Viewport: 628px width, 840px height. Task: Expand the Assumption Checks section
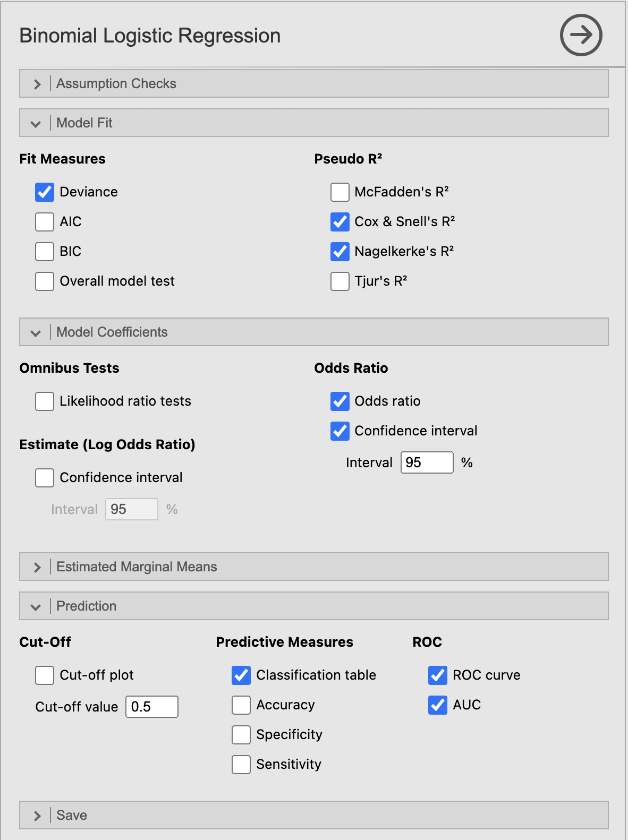click(x=314, y=83)
